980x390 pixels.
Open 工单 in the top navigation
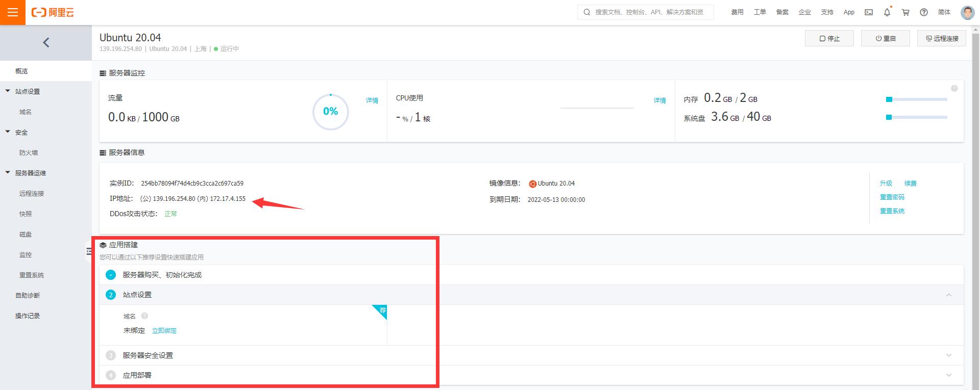click(760, 12)
